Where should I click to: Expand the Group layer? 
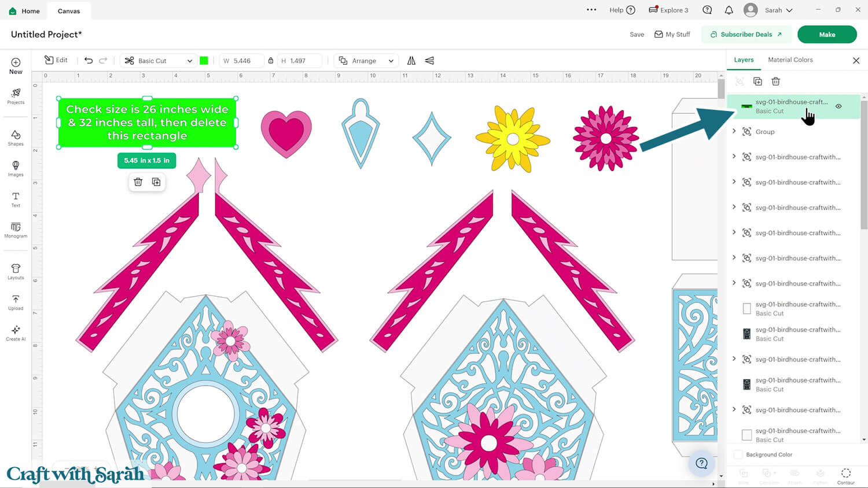(x=734, y=131)
